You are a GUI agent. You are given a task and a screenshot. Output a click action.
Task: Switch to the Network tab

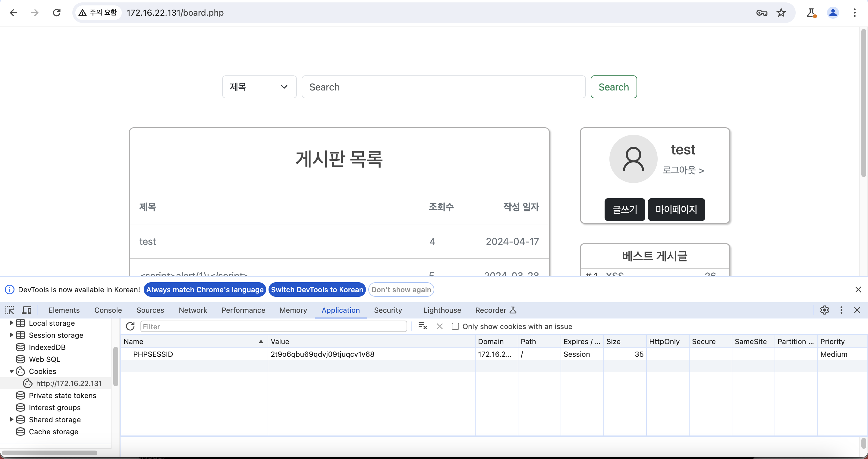click(x=193, y=310)
